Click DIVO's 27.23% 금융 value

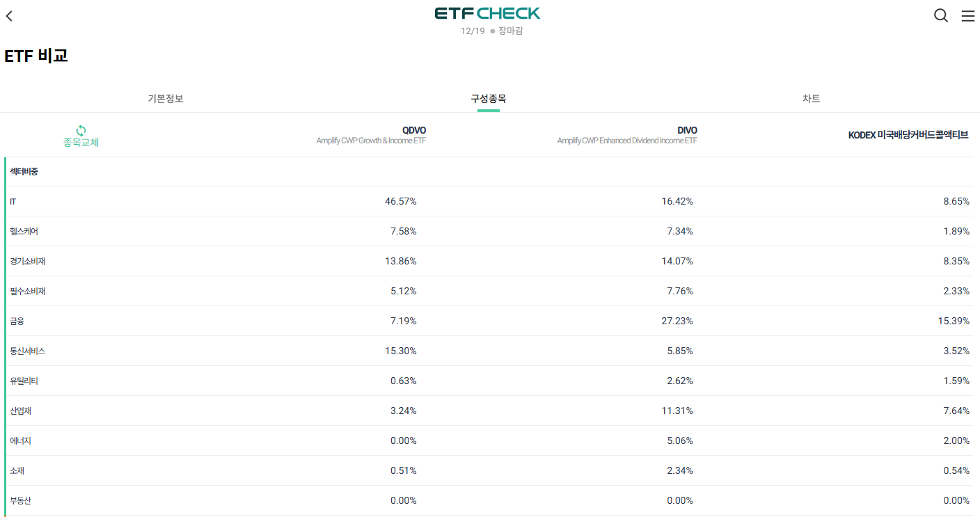677,321
